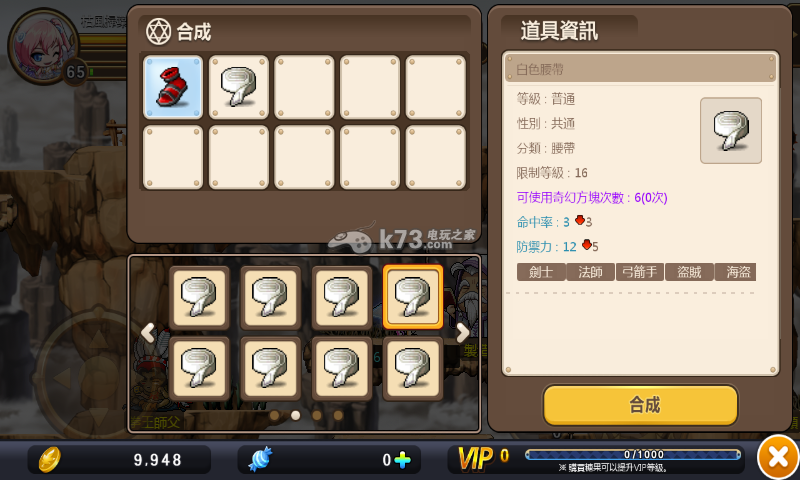Viewport: 800px width, 480px height.
Task: Add candy with the plus icon
Action: click(402, 460)
